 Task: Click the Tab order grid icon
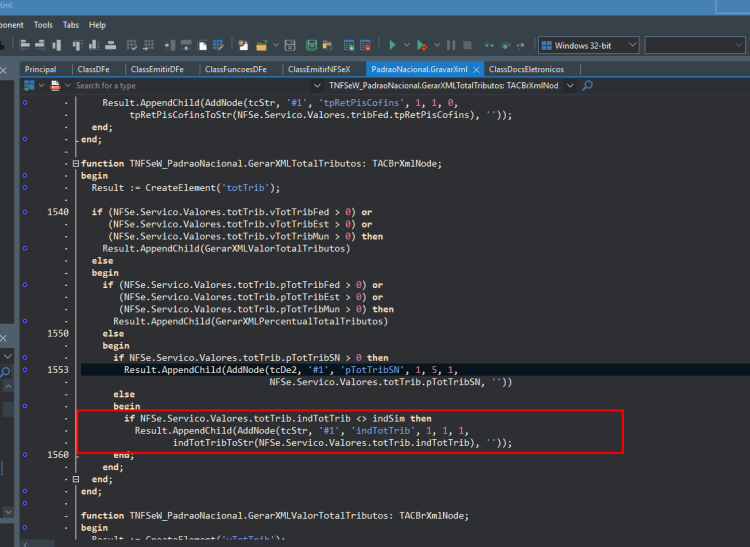(x=149, y=45)
